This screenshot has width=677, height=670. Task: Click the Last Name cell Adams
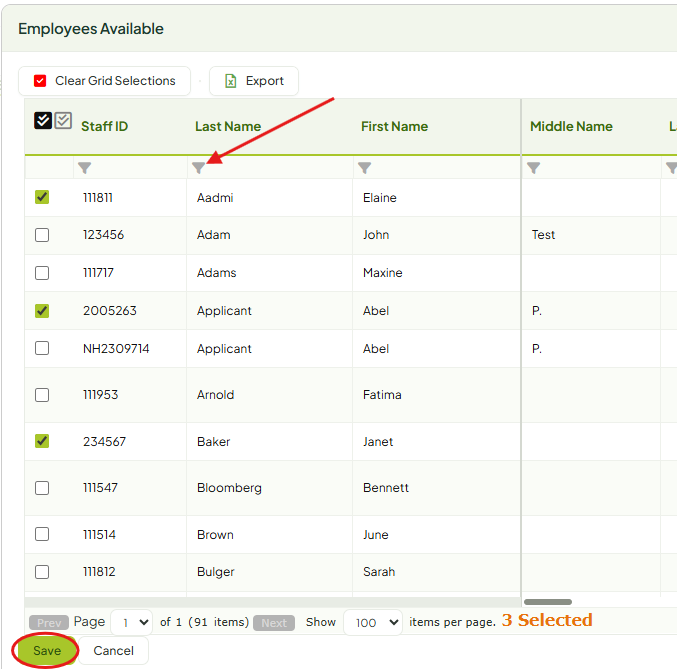coord(217,273)
